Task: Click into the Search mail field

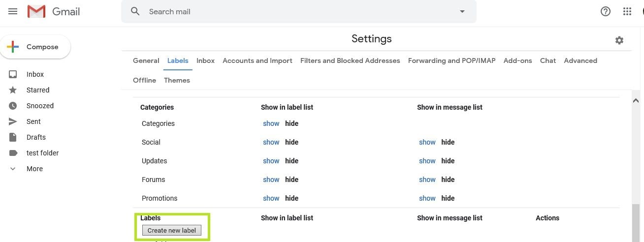Action: (x=295, y=11)
